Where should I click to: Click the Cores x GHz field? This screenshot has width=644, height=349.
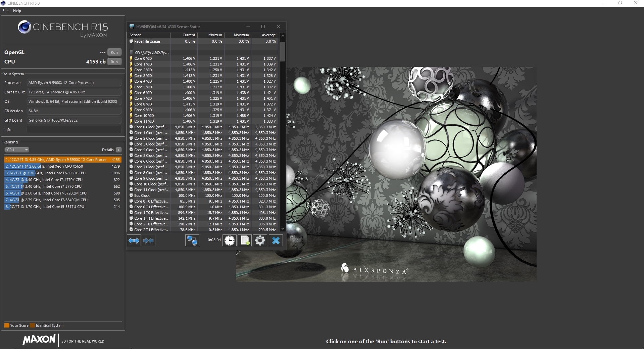[x=74, y=92]
